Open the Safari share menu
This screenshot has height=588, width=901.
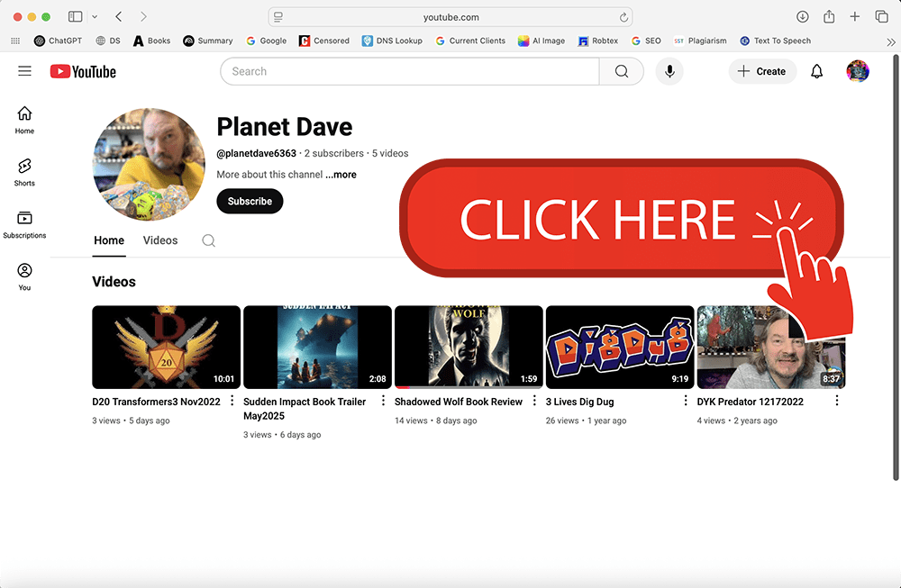pos(829,16)
